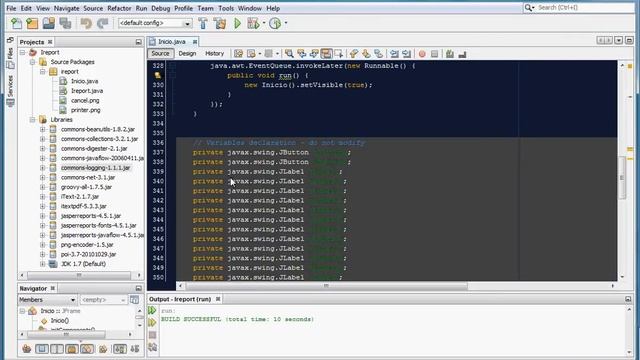
Task: Click the Shift Line Left icon
Action: pyautogui.click(x=394, y=54)
